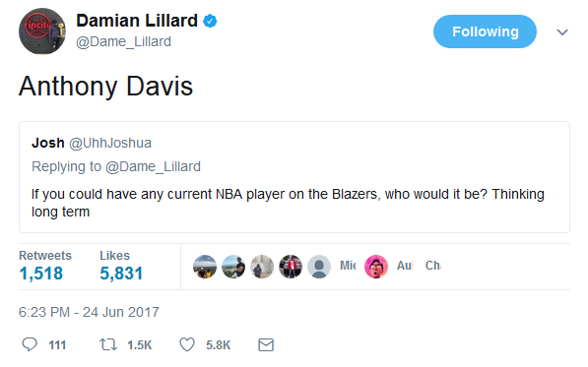Expand the tweet options chevron

[562, 32]
